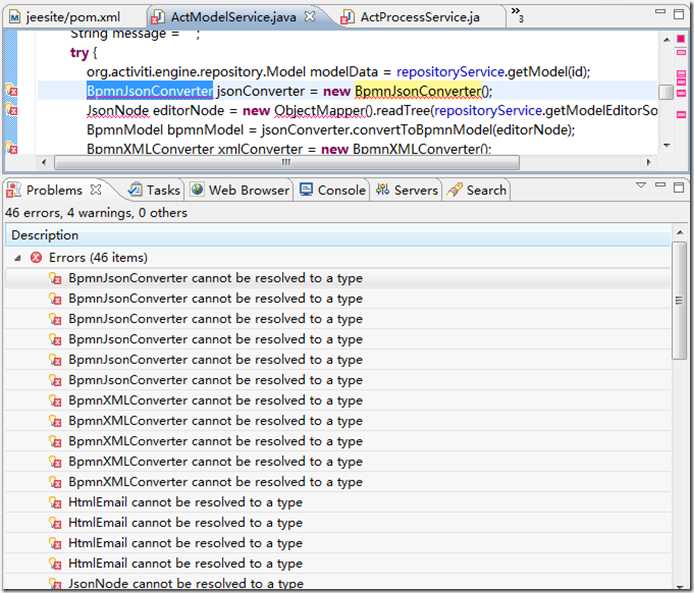Click the Problems list scroll up arrow
This screenshot has width=694, height=593.
[679, 232]
